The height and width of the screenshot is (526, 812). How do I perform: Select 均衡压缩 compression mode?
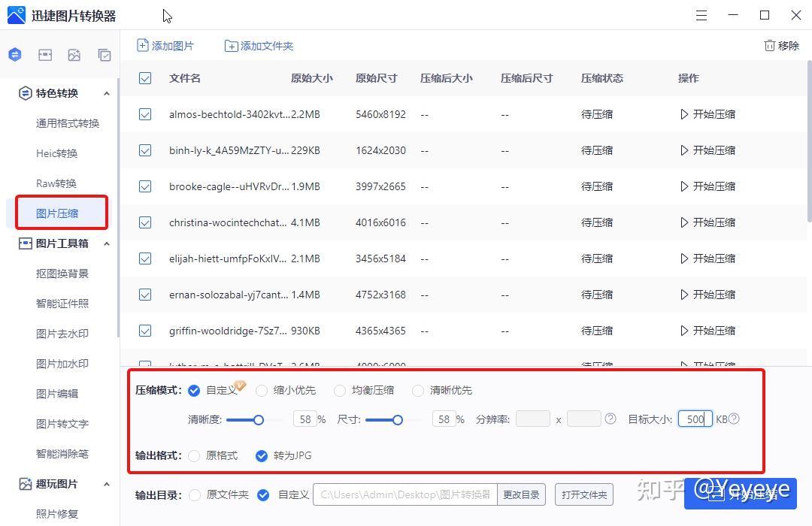coord(340,390)
